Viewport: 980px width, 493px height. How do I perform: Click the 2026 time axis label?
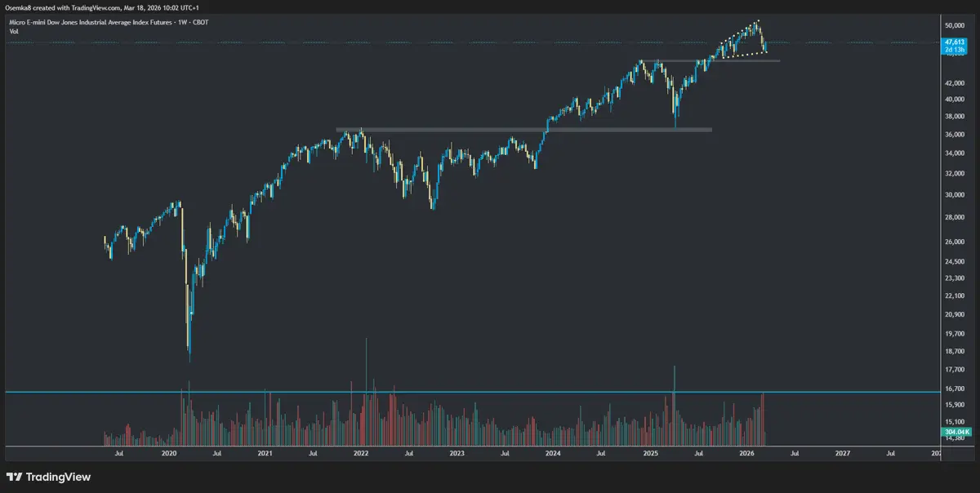pos(746,452)
